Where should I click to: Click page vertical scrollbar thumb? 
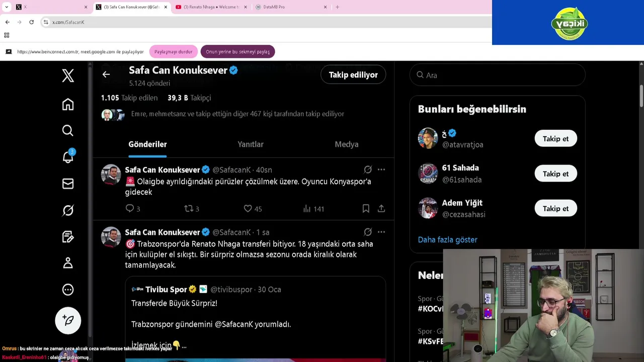[641, 96]
